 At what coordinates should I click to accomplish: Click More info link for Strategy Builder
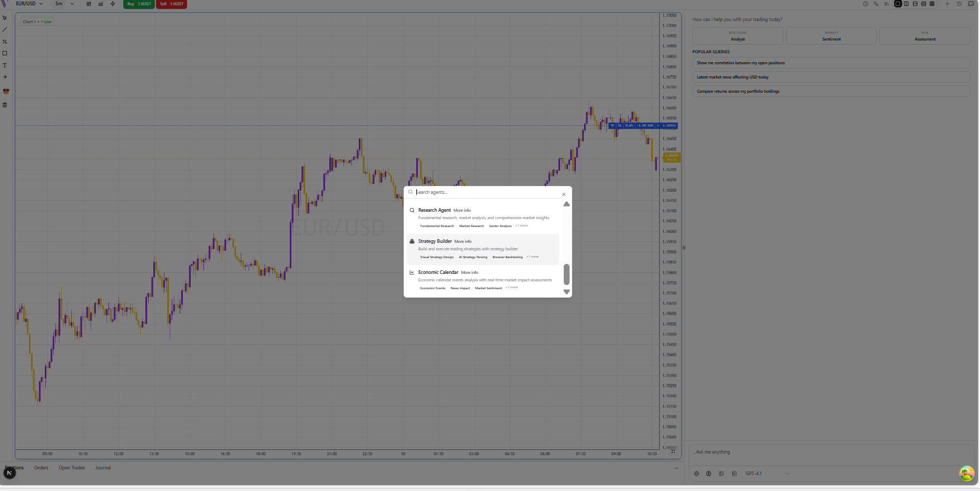point(463,242)
